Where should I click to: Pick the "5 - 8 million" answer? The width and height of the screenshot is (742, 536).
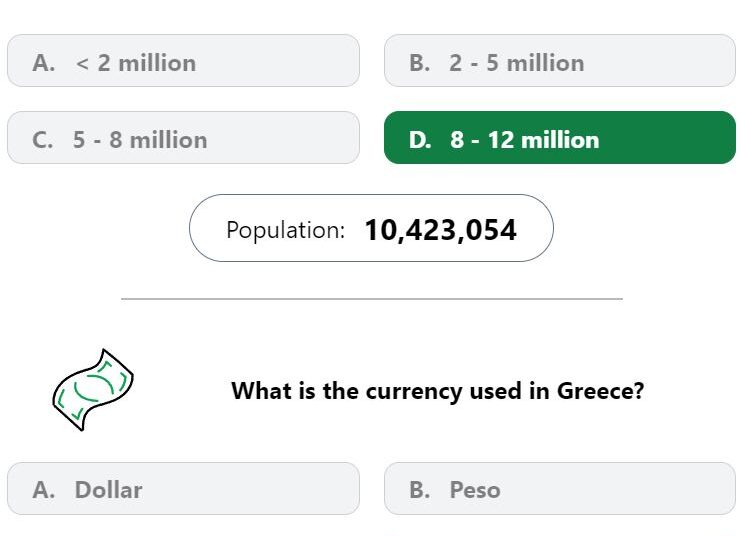tap(183, 138)
